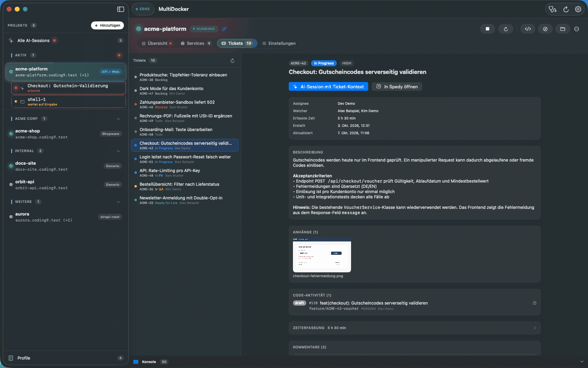This screenshot has width=588, height=368.
Task: Click the terminal icon of shell-1
Action: click(x=22, y=102)
